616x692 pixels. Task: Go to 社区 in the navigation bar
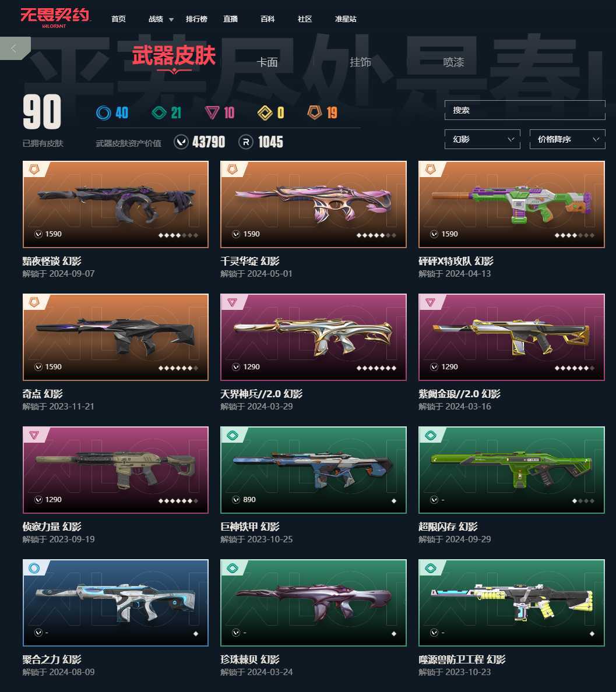pos(305,19)
